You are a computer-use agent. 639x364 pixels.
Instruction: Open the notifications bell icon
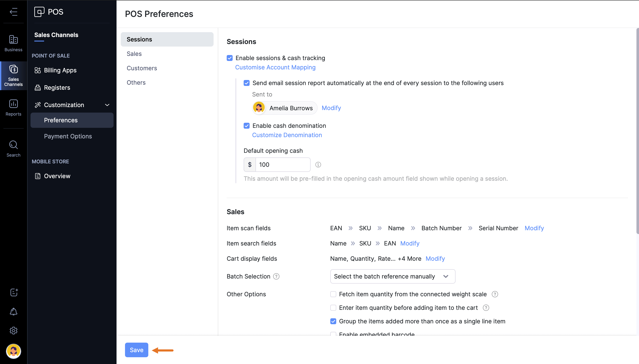point(14,312)
